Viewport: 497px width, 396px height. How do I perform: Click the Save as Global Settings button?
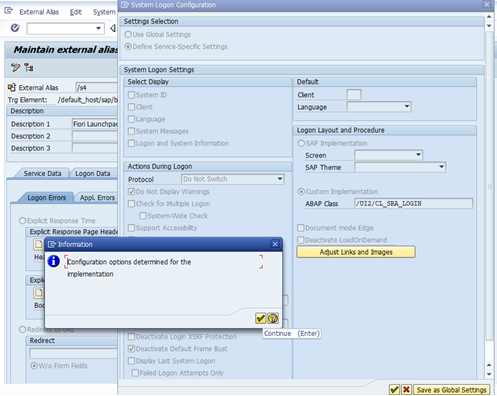pyautogui.click(x=452, y=390)
